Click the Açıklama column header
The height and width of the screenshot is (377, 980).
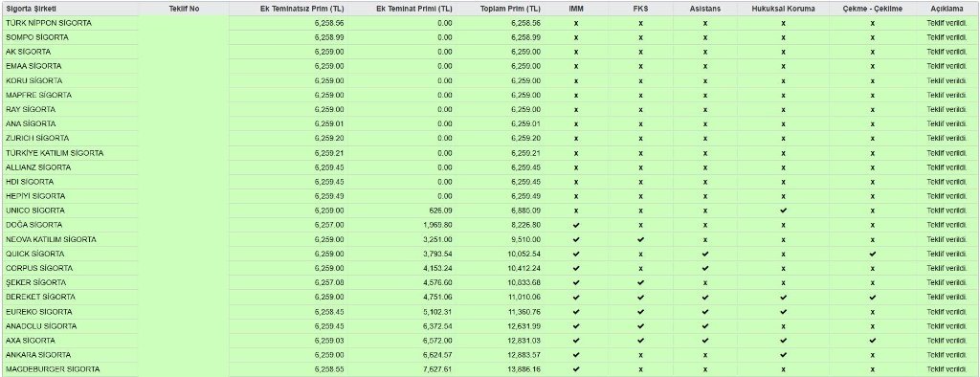[947, 9]
